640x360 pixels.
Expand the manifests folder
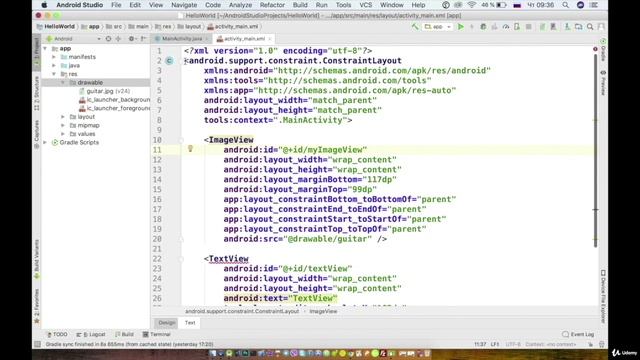[54, 57]
